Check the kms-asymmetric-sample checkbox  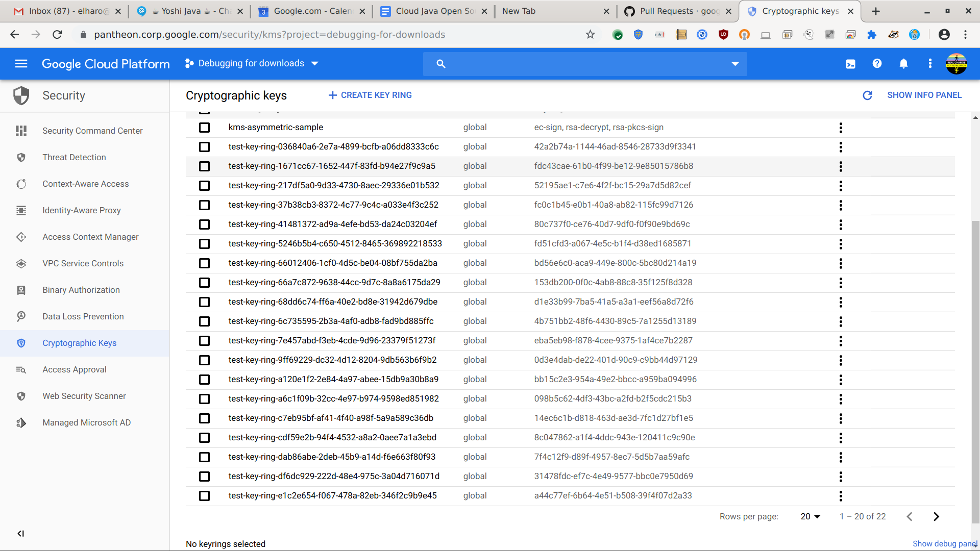[x=204, y=128]
